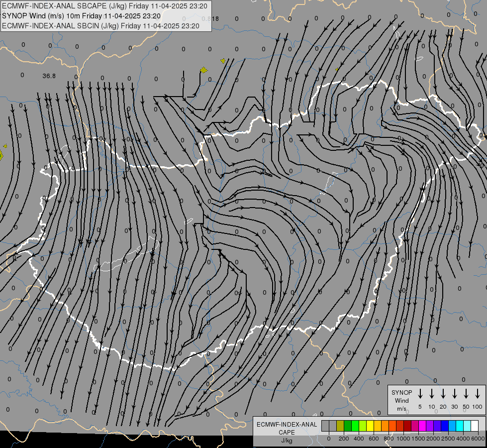Screen dimensions: 487x448
Task: Click the SYNOP Wind 10m title line
Action: [81, 16]
